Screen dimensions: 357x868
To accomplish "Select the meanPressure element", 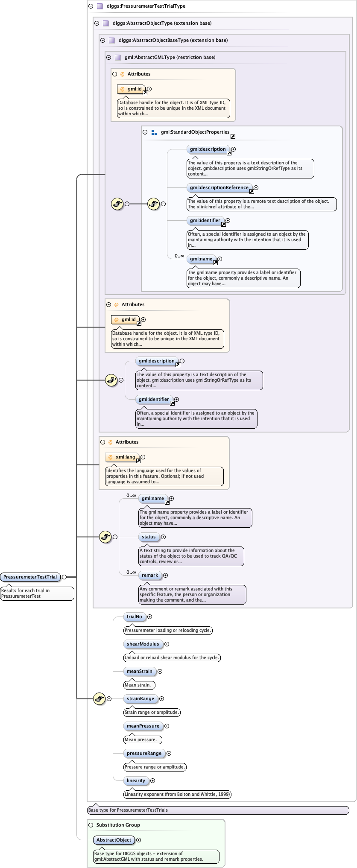I will pyautogui.click(x=143, y=726).
